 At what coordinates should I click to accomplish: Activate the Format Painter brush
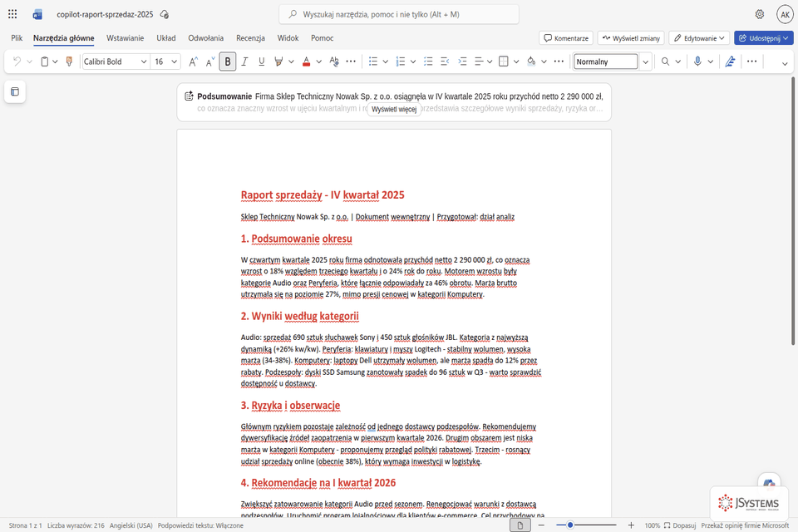[x=69, y=62]
